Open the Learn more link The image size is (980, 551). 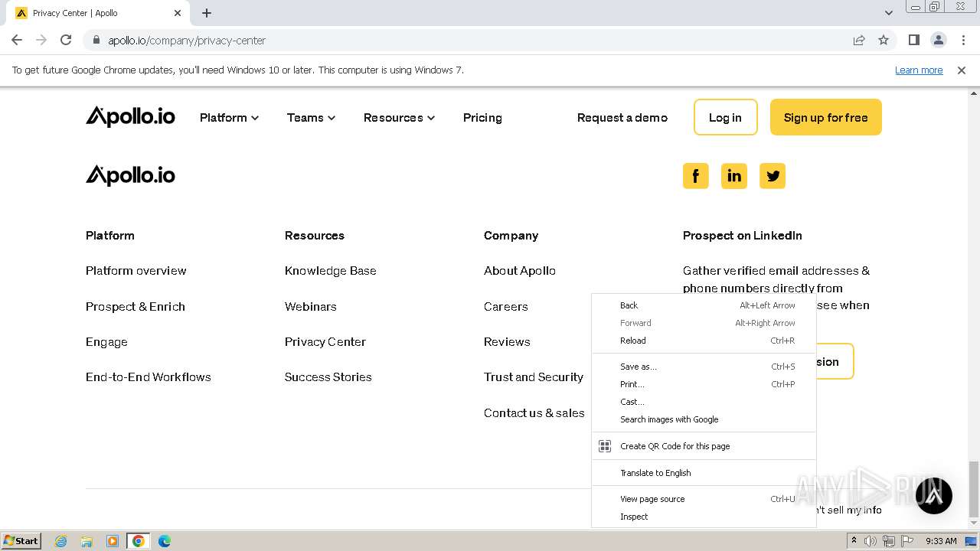tap(919, 70)
